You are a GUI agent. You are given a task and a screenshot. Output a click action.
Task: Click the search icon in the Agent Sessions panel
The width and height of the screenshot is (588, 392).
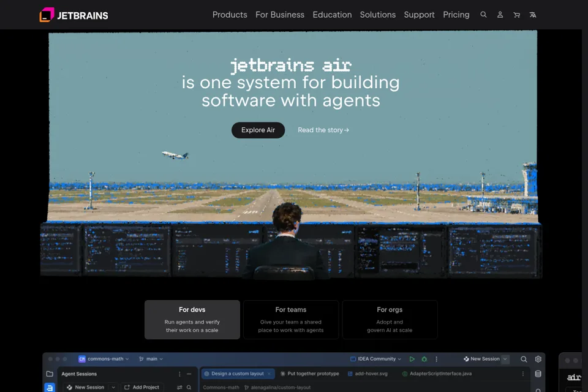pyautogui.click(x=189, y=387)
